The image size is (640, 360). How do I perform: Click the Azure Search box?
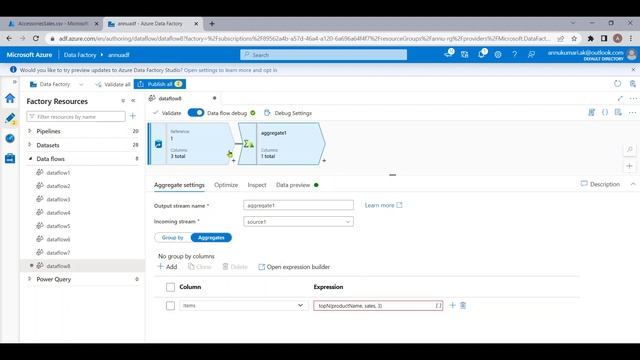[323, 55]
